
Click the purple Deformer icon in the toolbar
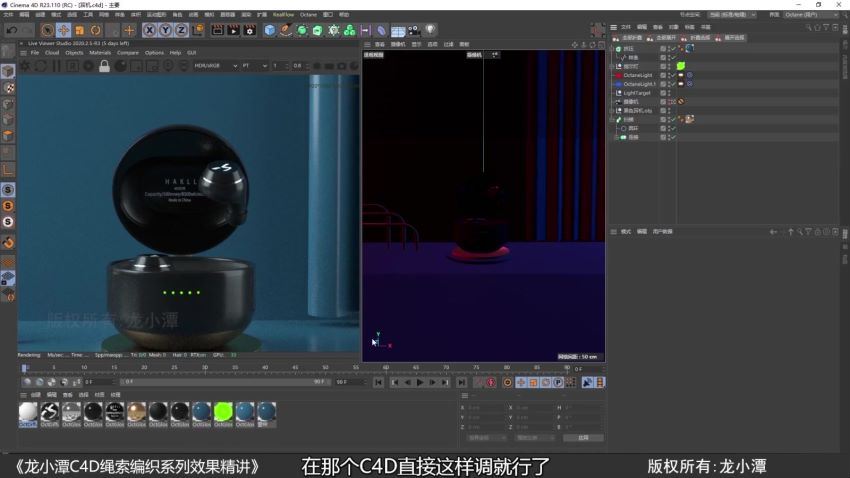pyautogui.click(x=382, y=30)
